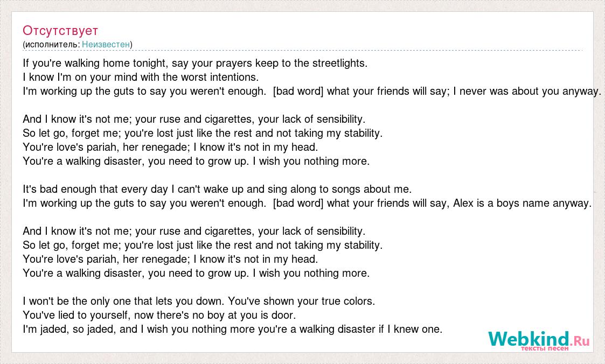Click the Webkind.Ru logo
Screen dimensions: 605x364
539,340
